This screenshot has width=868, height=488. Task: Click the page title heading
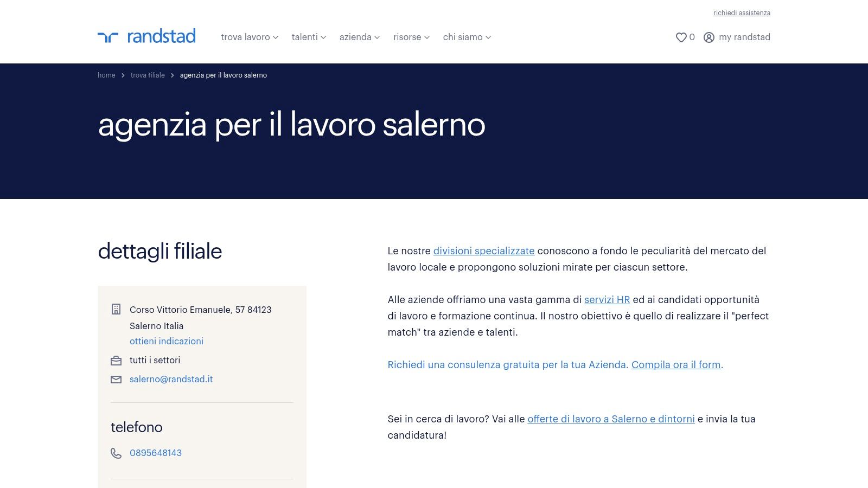point(291,125)
